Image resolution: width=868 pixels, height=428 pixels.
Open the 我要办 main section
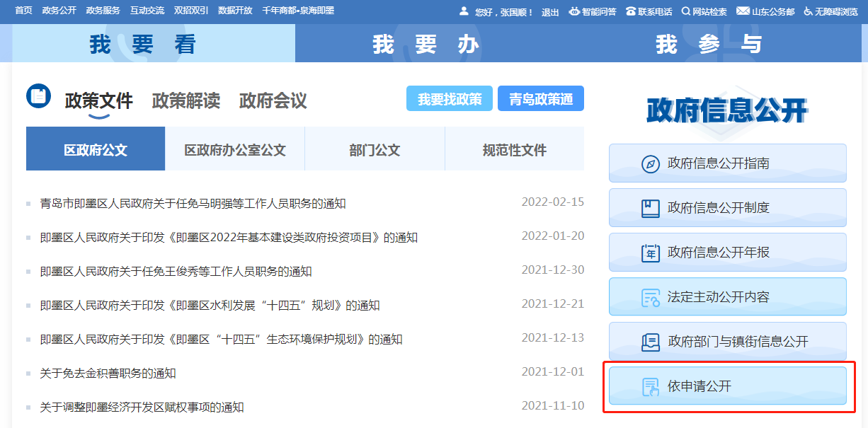(426, 44)
